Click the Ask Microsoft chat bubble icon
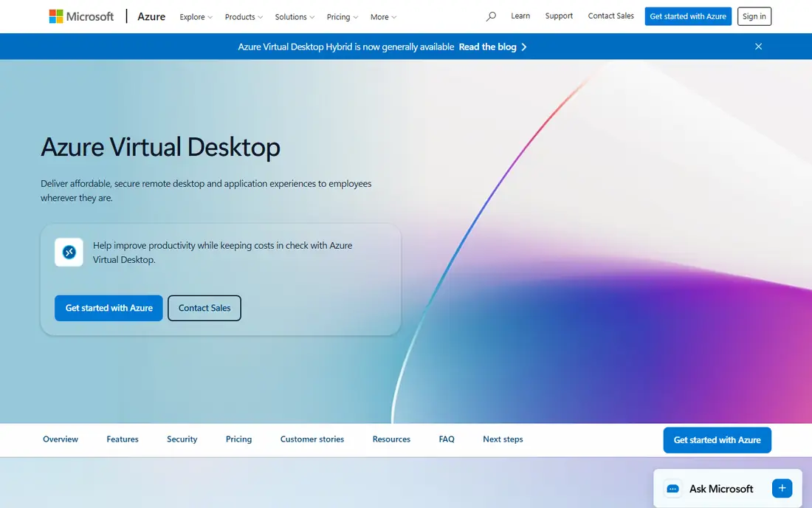 pyautogui.click(x=672, y=489)
